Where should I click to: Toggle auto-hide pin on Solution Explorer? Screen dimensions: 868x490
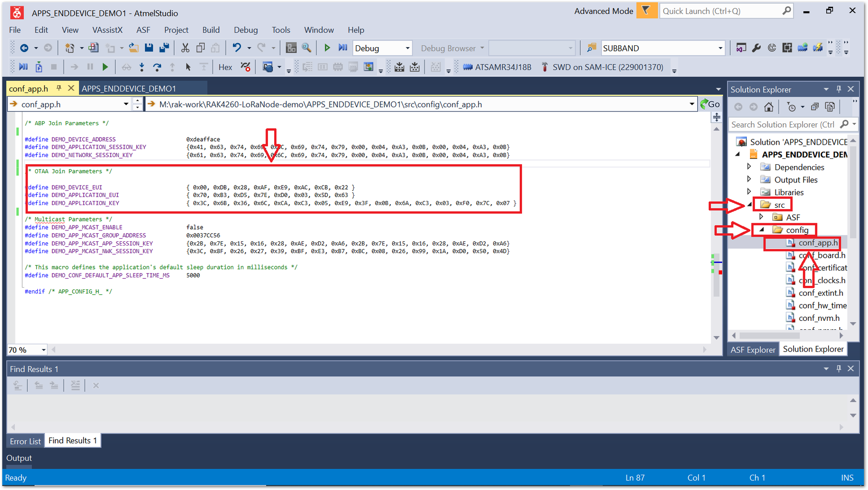pyautogui.click(x=838, y=89)
